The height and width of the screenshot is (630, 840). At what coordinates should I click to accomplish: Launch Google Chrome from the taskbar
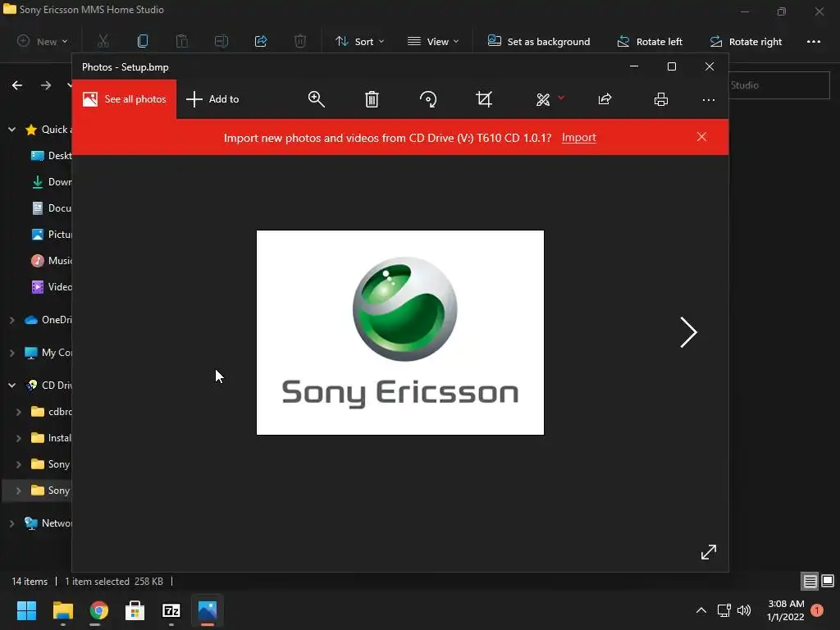pyautogui.click(x=98, y=610)
